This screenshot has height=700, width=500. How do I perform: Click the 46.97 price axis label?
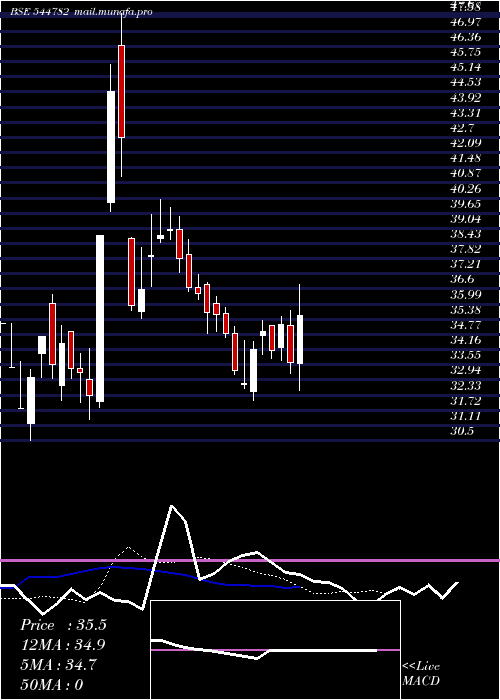[x=465, y=22]
